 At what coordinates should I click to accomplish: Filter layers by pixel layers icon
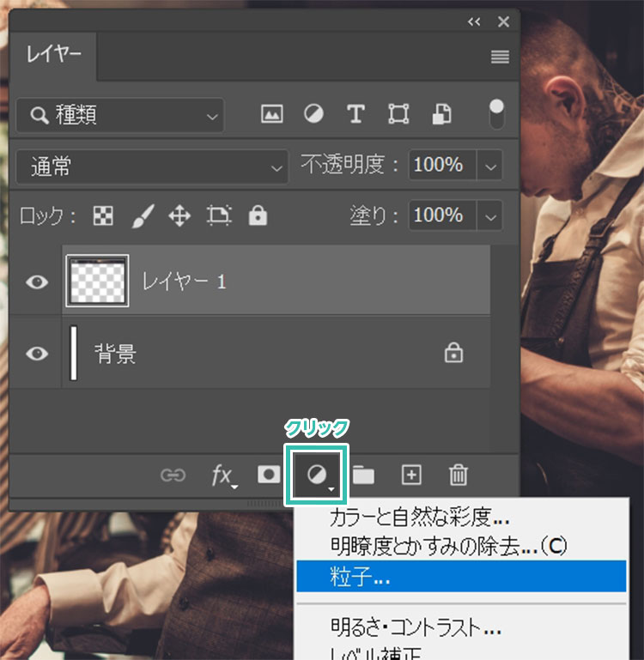tap(271, 114)
